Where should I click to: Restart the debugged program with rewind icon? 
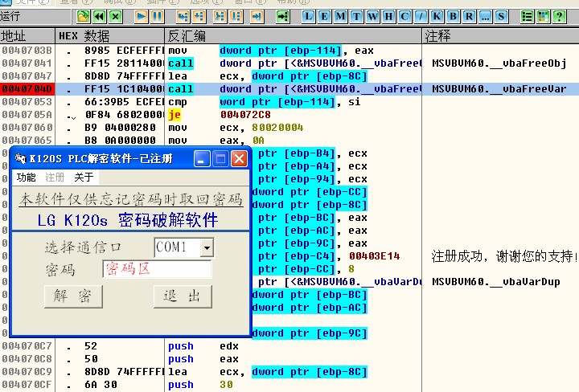[x=99, y=17]
